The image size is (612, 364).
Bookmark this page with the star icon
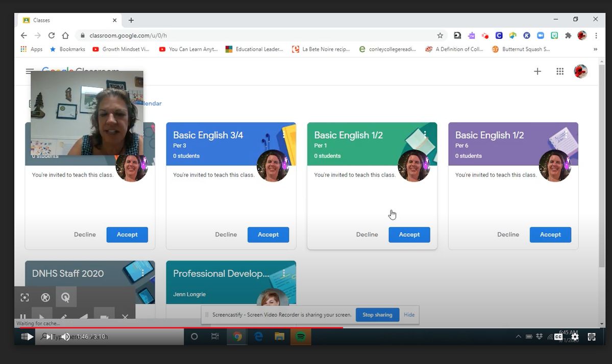pyautogui.click(x=440, y=36)
